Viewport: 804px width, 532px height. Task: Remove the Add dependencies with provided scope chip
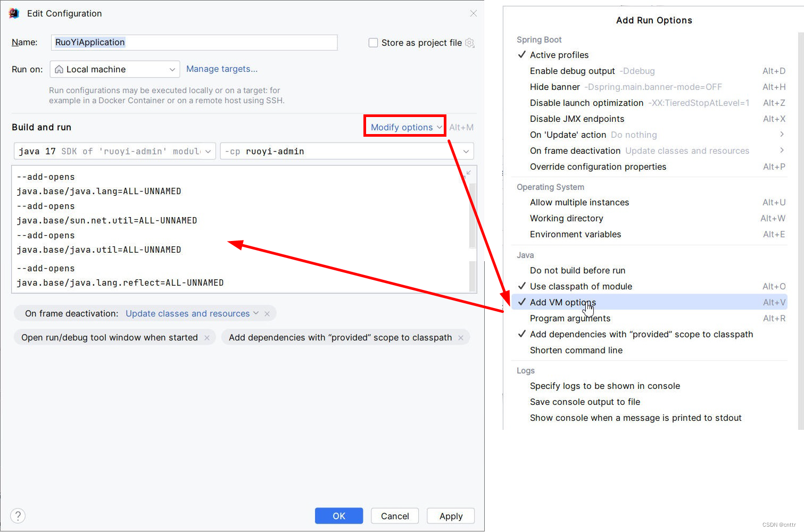pos(461,338)
